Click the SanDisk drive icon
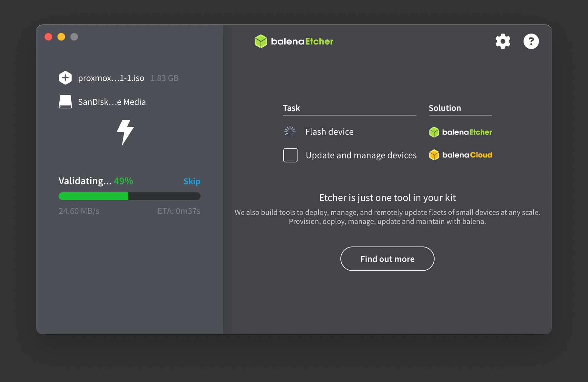The width and height of the screenshot is (588, 382). (65, 102)
